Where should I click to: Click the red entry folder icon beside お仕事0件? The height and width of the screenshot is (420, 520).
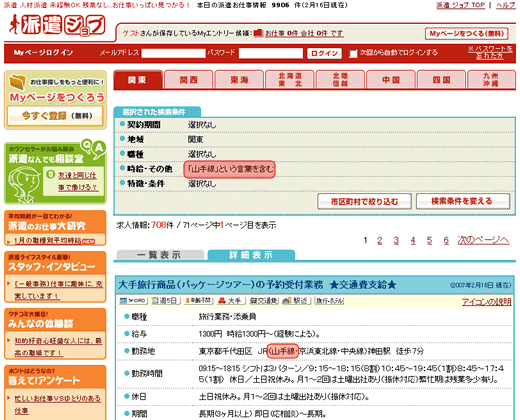(258, 33)
